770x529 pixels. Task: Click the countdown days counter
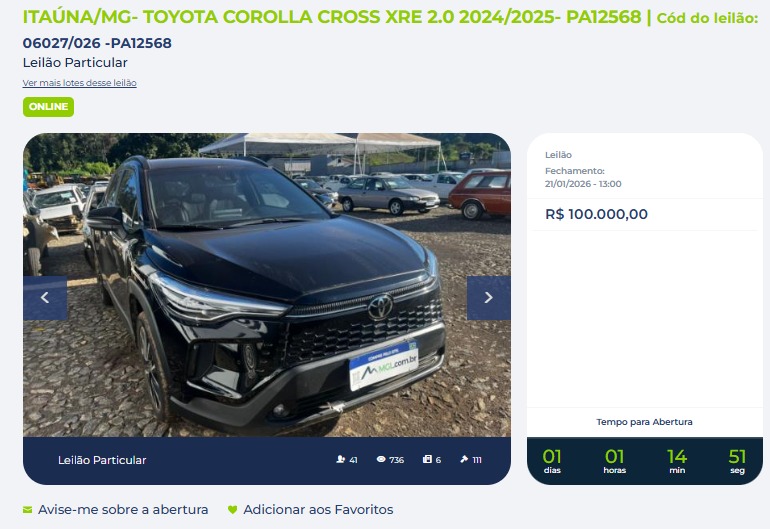click(x=552, y=461)
